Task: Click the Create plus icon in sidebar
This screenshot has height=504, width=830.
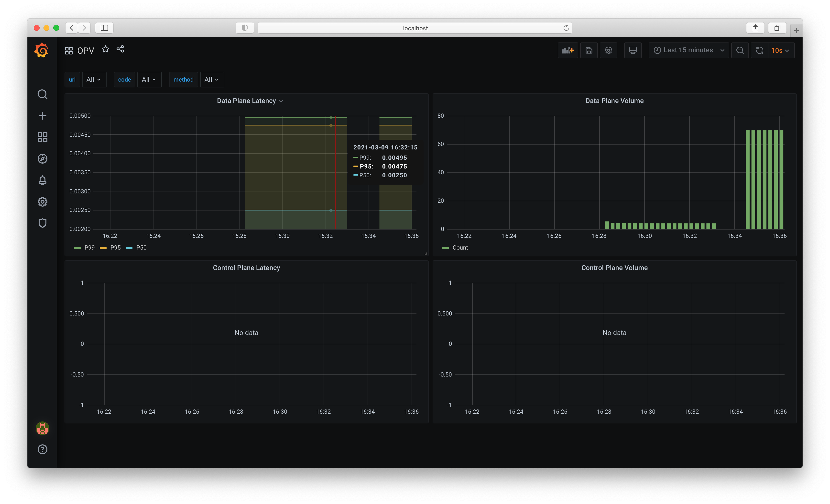Action: click(x=43, y=116)
